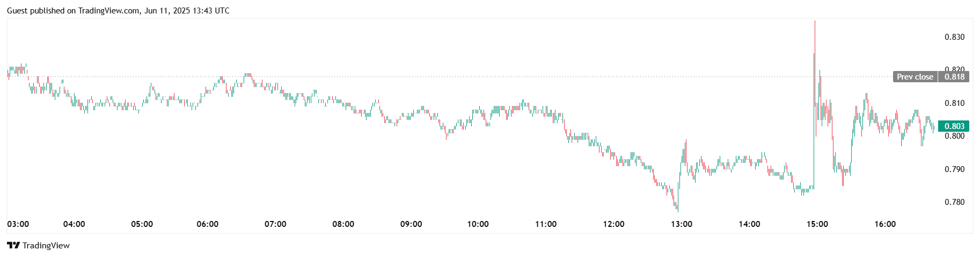Click the 0.810 price axis label

(x=954, y=103)
